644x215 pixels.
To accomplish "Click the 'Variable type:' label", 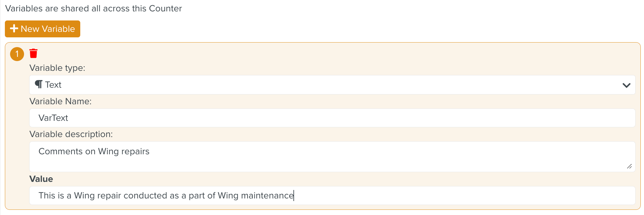I will coord(57,68).
